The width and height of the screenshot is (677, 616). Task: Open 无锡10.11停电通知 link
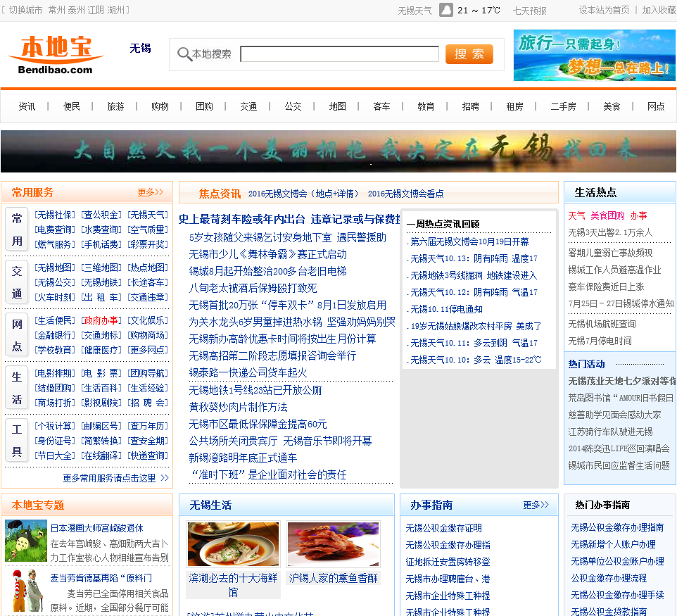point(446,309)
